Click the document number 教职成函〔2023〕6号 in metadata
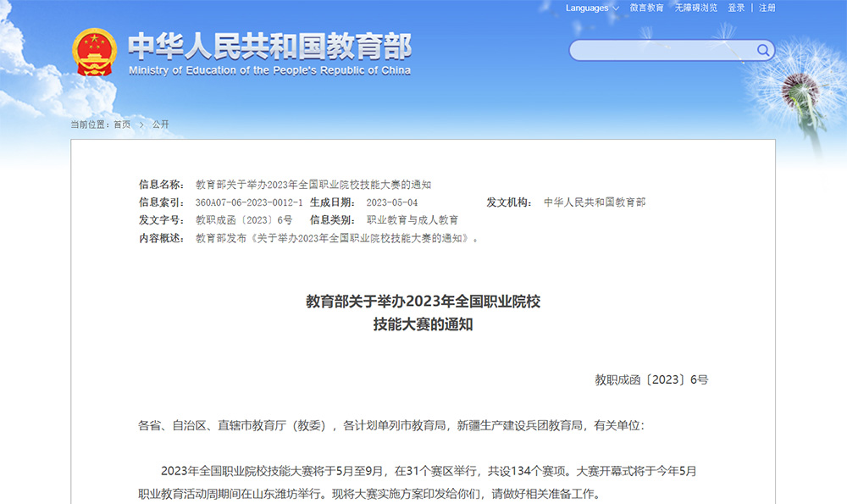This screenshot has width=847, height=504. [x=244, y=220]
